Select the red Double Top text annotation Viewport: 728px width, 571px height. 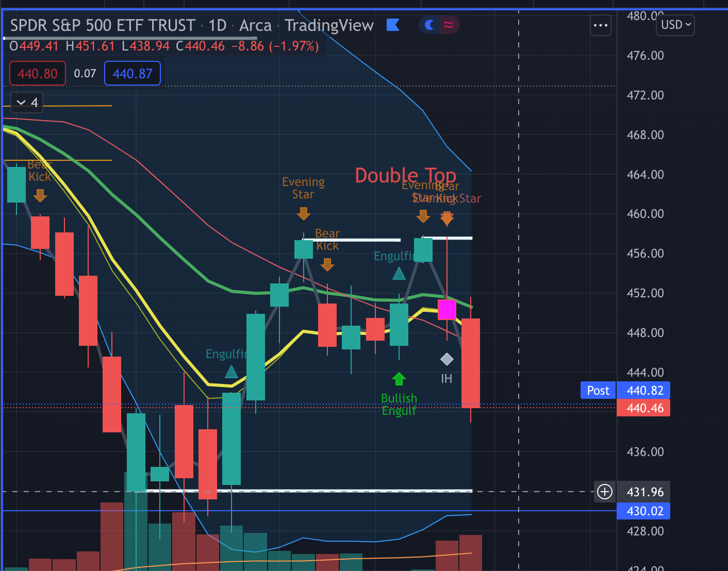point(406,175)
